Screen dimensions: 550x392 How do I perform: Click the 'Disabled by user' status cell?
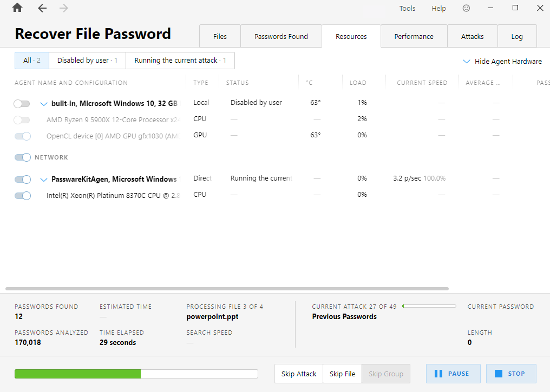point(256,103)
